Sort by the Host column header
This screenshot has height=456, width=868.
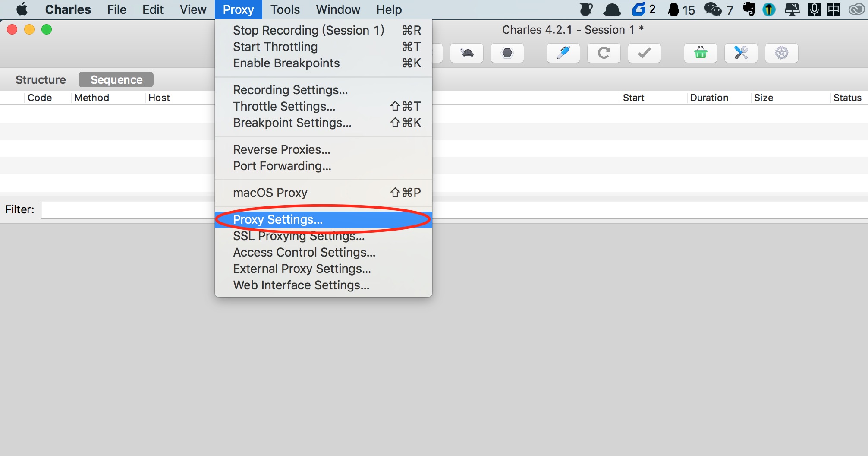[159, 98]
